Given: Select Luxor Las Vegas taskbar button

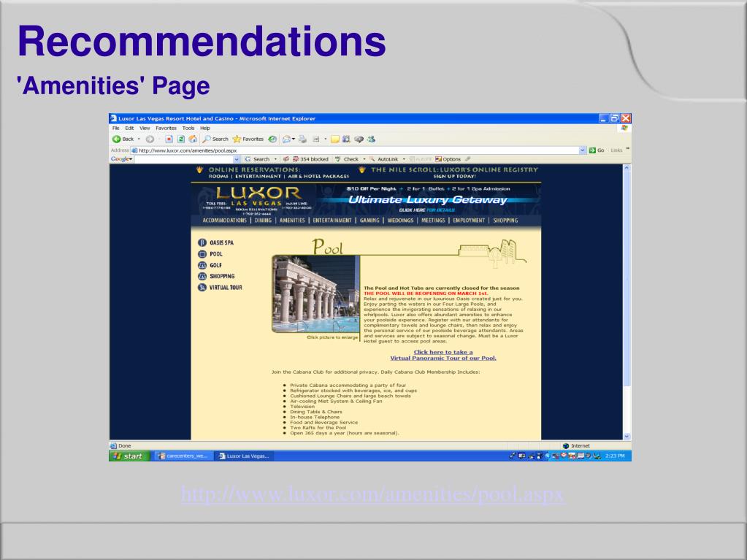Looking at the screenshot, I should [243, 456].
